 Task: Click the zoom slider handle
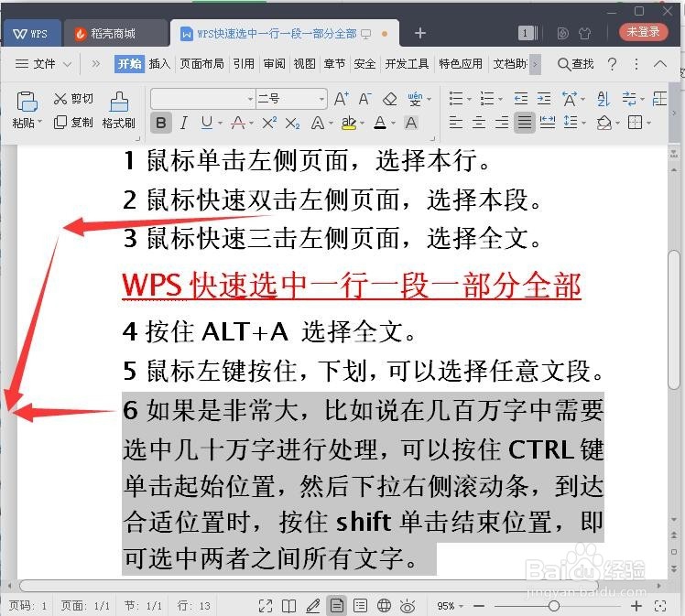coord(553,606)
